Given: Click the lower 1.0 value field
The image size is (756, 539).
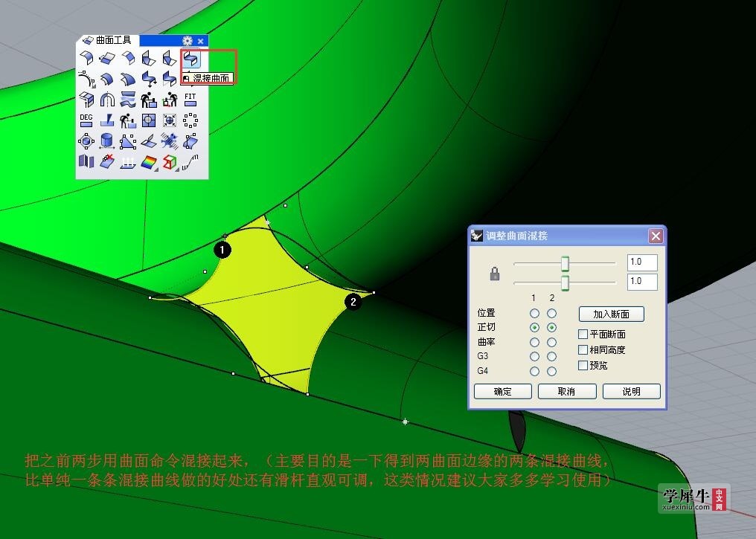Looking at the screenshot, I should pyautogui.click(x=642, y=282).
